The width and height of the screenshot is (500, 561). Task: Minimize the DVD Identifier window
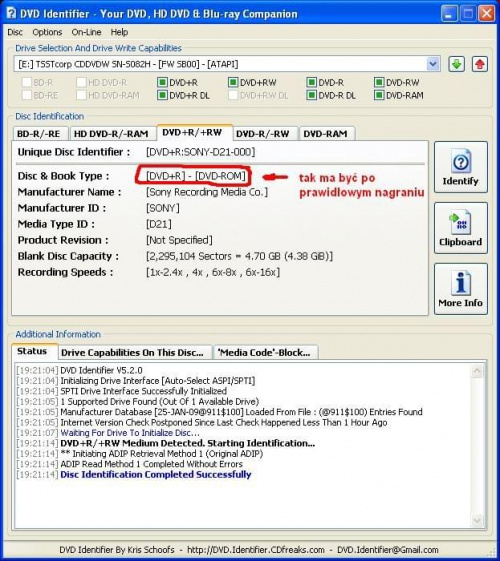[449, 14]
